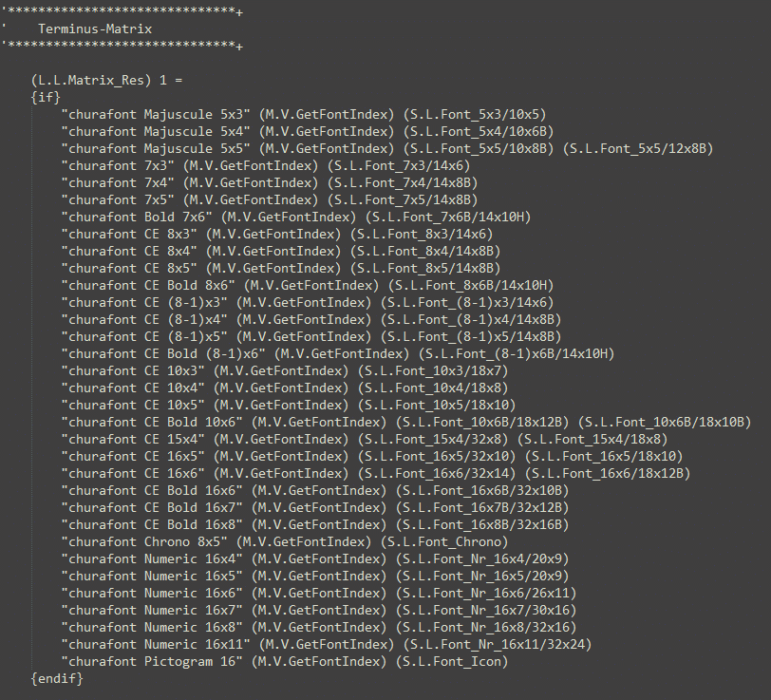This screenshot has height=700, width=771.
Task: Click the "churafont Majuscule 5x3" string
Action: pos(157,114)
